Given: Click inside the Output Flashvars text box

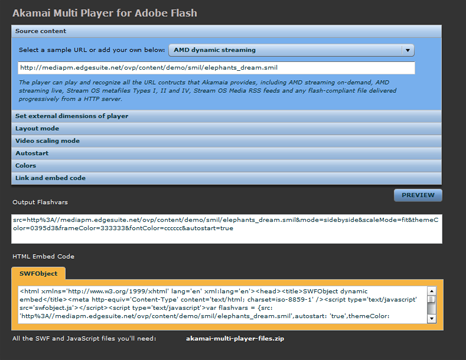Looking at the screenshot, I should pos(227,229).
